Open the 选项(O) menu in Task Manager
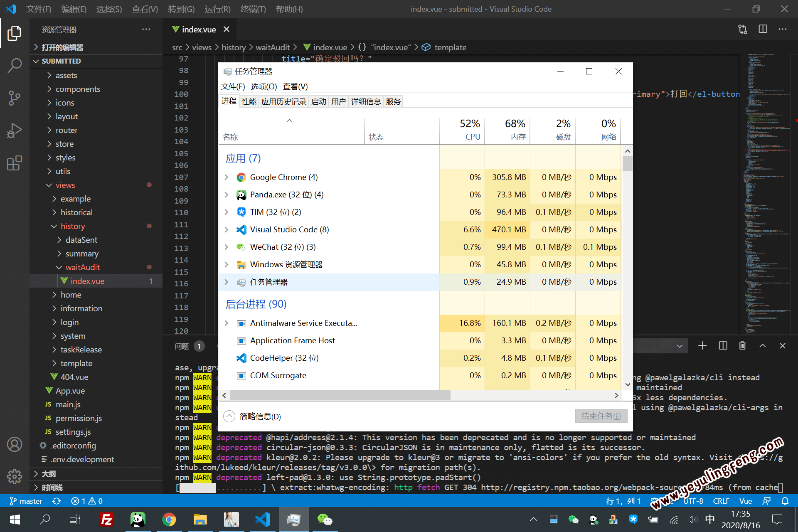This screenshot has height=532, width=798. (x=264, y=86)
